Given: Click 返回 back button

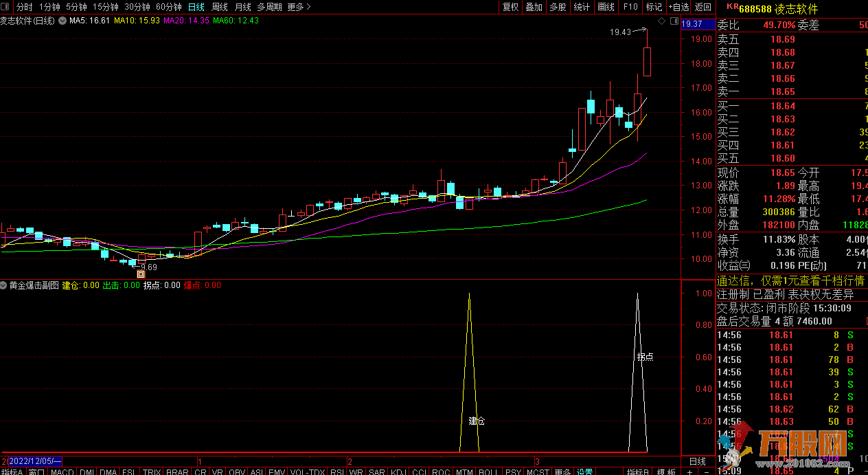Looking at the screenshot, I should pos(703,7).
